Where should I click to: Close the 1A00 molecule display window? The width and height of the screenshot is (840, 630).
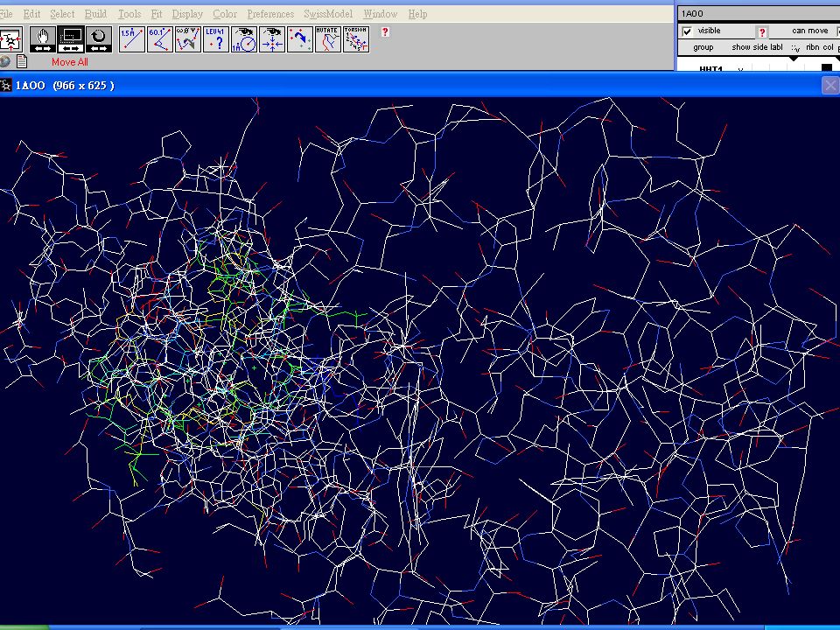click(x=830, y=85)
